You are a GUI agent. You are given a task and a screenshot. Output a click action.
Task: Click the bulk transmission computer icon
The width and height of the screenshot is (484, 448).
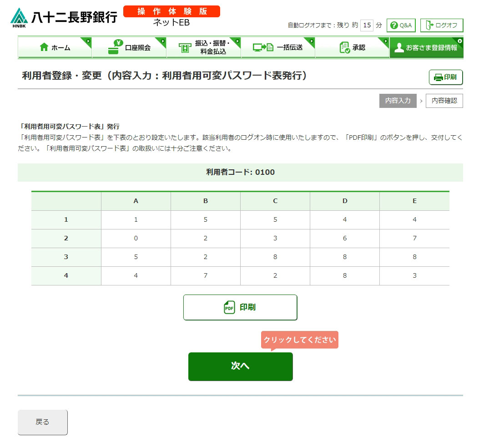(x=262, y=47)
